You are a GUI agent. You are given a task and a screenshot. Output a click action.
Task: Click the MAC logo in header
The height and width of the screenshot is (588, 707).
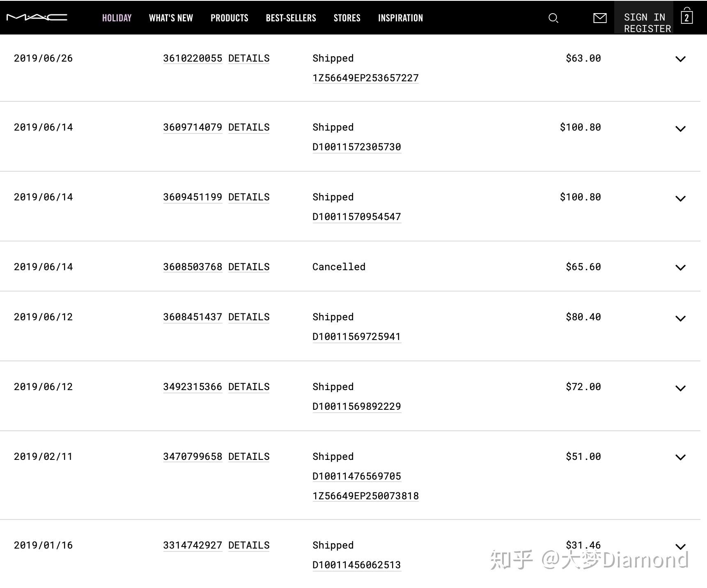point(37,17)
